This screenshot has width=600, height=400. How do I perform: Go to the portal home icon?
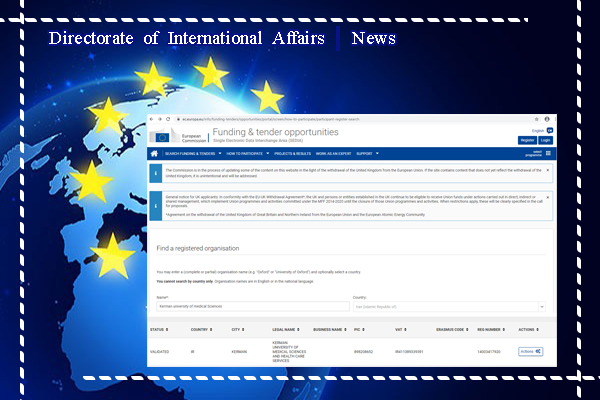coord(154,153)
